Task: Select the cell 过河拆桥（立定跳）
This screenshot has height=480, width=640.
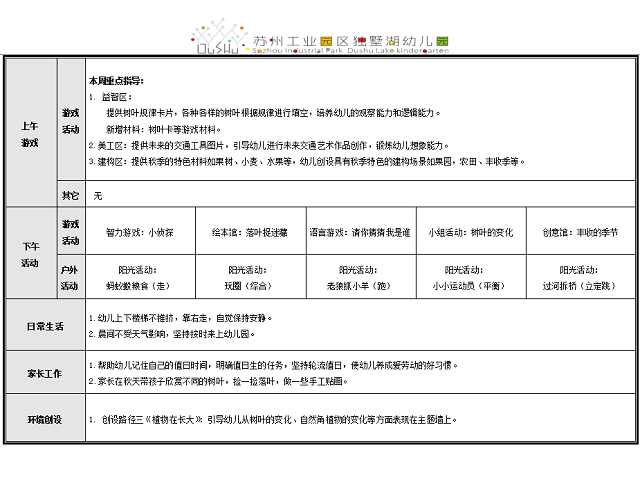Action: [x=581, y=277]
